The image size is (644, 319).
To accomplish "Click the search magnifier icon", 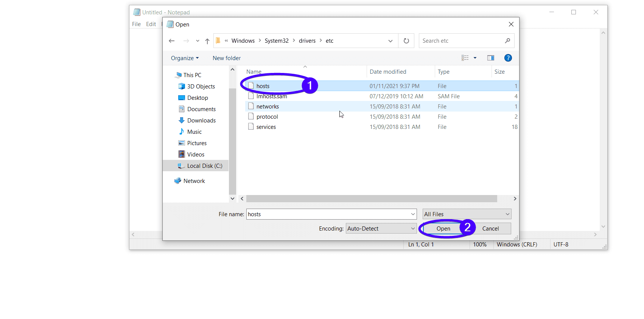I will pos(507,41).
